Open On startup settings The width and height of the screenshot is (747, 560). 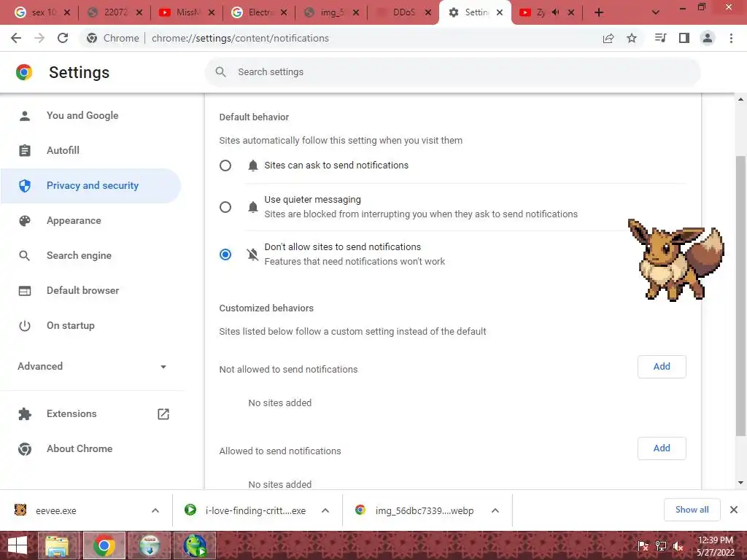pyautogui.click(x=90, y=326)
